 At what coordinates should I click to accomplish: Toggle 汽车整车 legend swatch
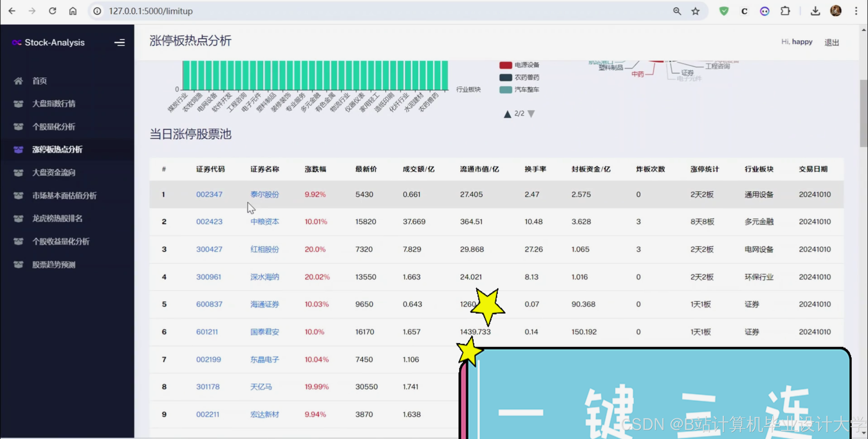pos(506,90)
